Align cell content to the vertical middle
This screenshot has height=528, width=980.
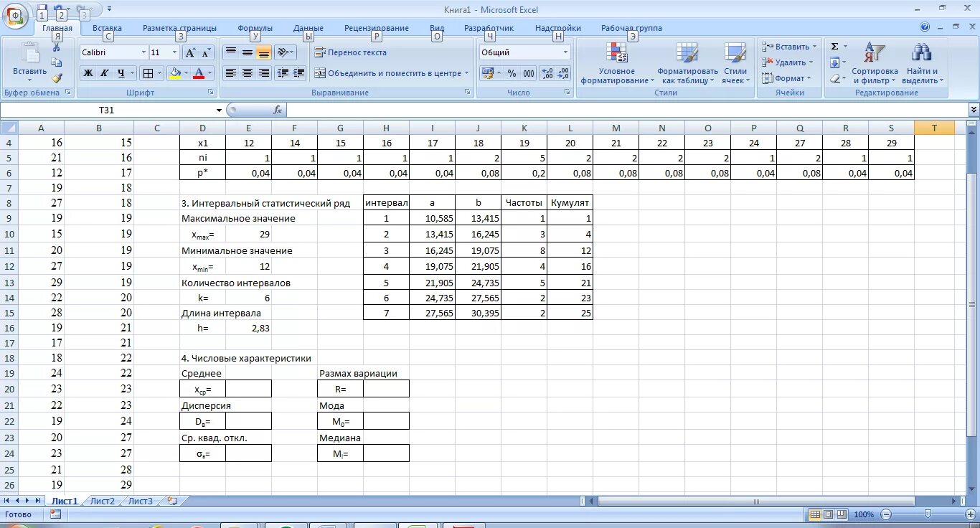point(248,52)
